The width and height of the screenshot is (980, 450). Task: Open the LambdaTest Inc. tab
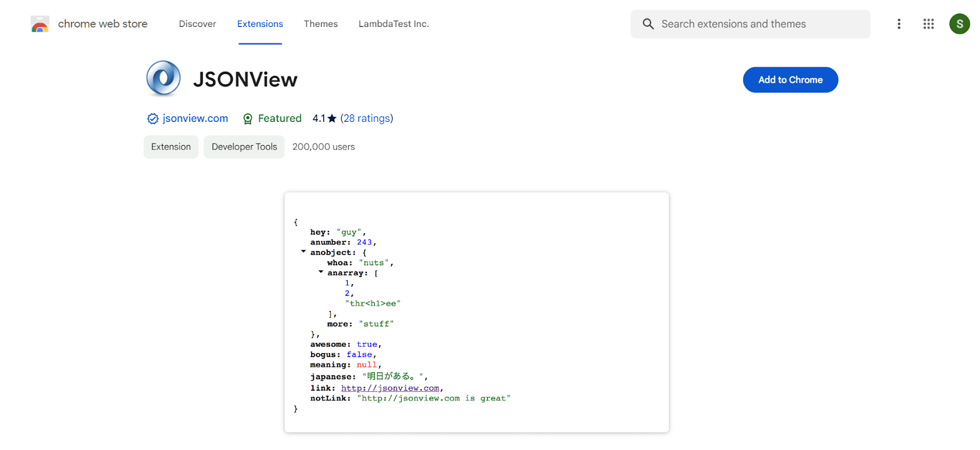pyautogui.click(x=394, y=24)
